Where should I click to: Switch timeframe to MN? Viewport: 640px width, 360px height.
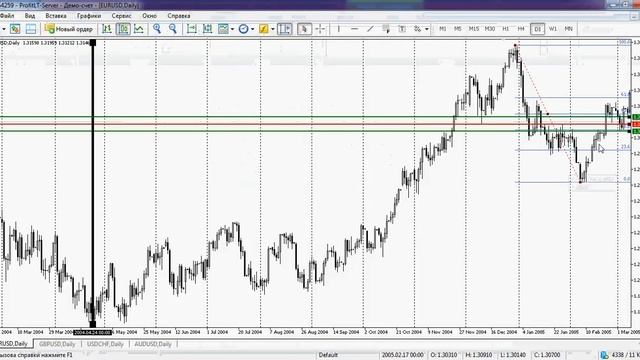(x=568, y=29)
